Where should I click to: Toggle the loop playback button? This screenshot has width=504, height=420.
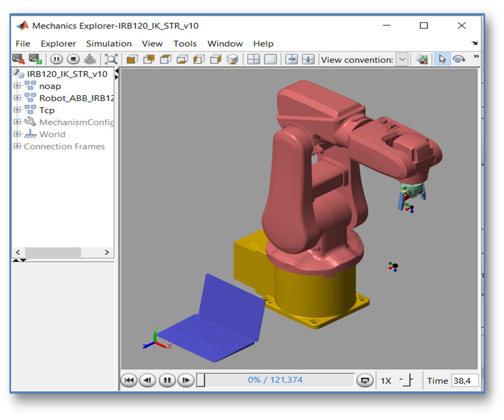click(364, 380)
